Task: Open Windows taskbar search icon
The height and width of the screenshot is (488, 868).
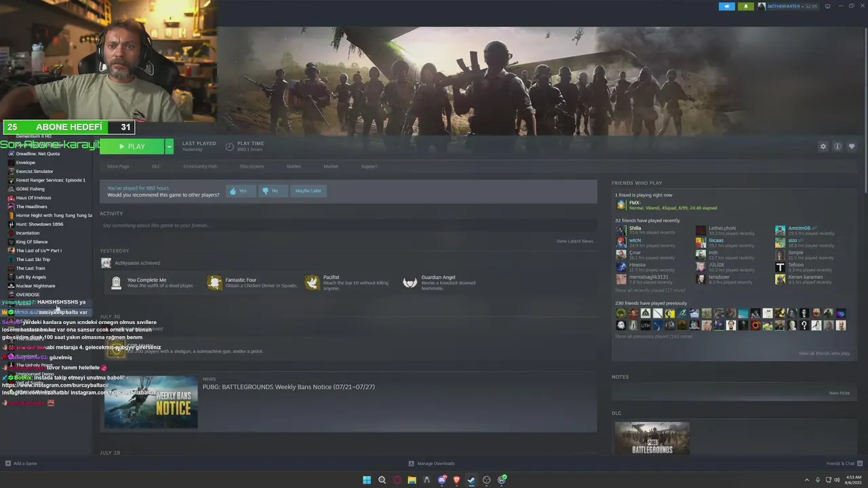Action: (382, 480)
